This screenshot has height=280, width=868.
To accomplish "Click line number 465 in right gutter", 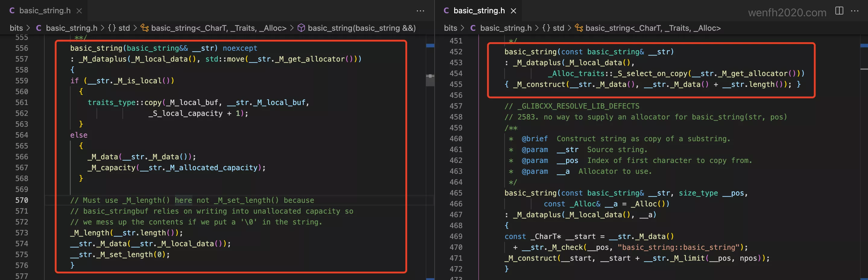I will click(x=456, y=193).
